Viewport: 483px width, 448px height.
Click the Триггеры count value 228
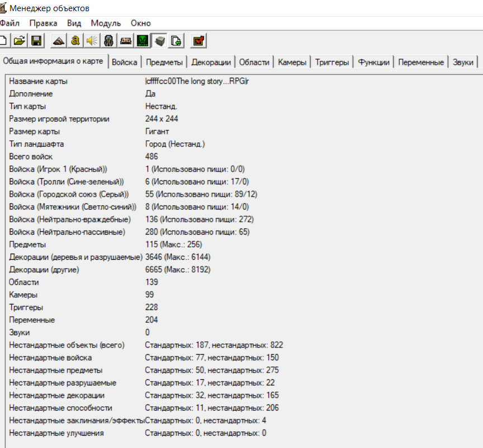tap(151, 307)
